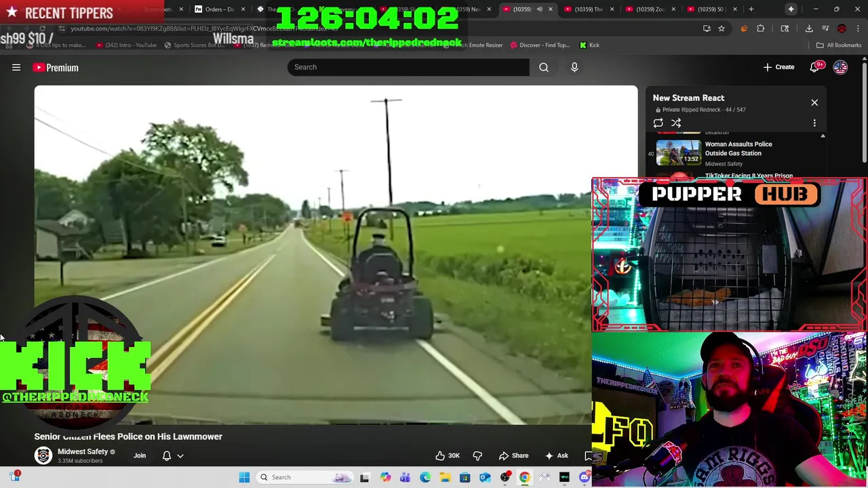Click the Install app icon in address bar
Viewport: 868px width, 488px height.
pos(707,28)
